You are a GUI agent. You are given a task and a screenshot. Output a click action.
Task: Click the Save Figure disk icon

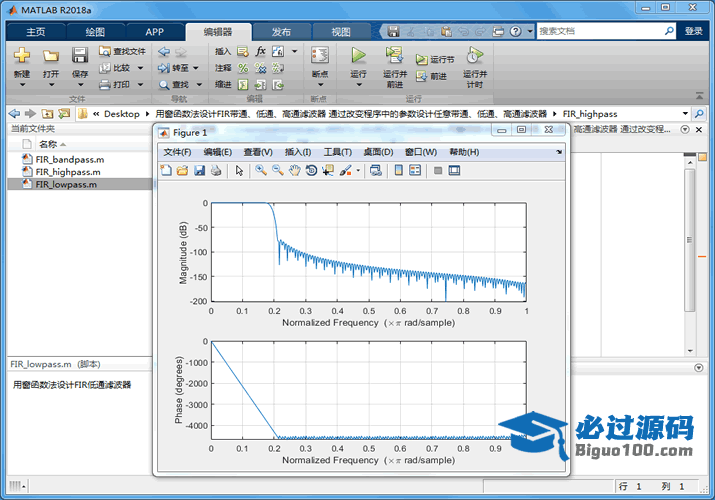199,171
